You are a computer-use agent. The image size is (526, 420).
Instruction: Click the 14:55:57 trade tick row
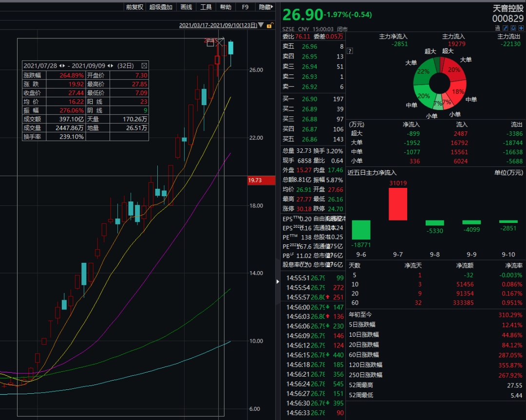(x=315, y=297)
